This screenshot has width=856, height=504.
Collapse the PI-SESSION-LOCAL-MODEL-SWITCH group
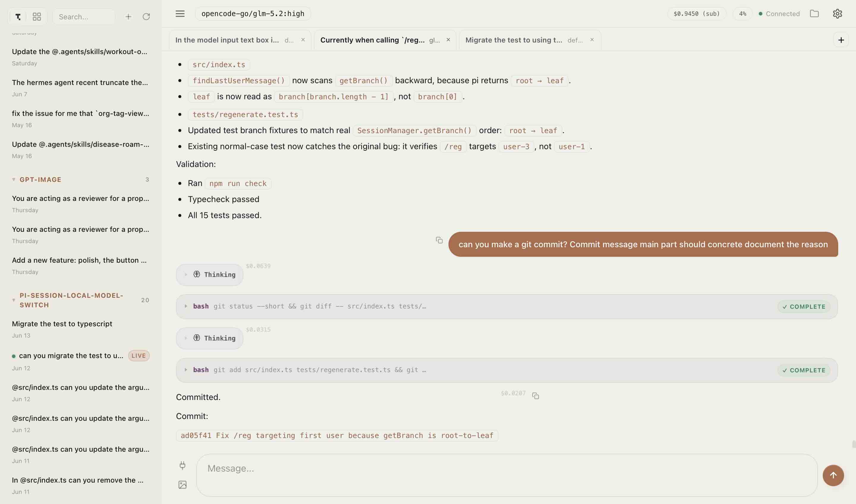pyautogui.click(x=14, y=300)
